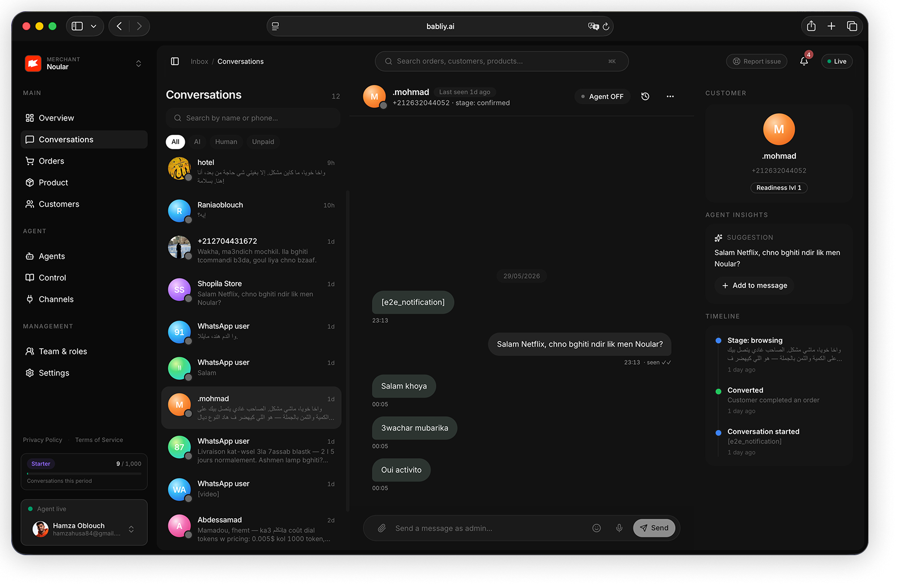
Task: Go back with the browser back arrow
Action: pos(119,26)
